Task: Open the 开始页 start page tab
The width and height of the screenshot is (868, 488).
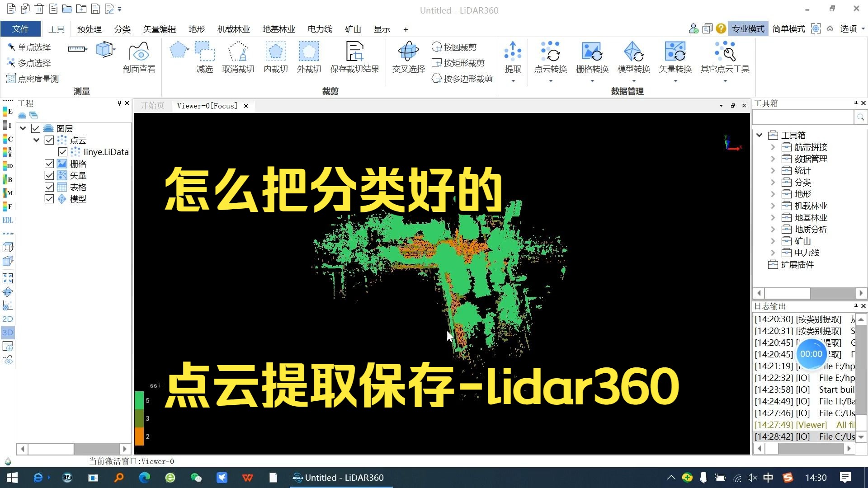Action: [152, 106]
